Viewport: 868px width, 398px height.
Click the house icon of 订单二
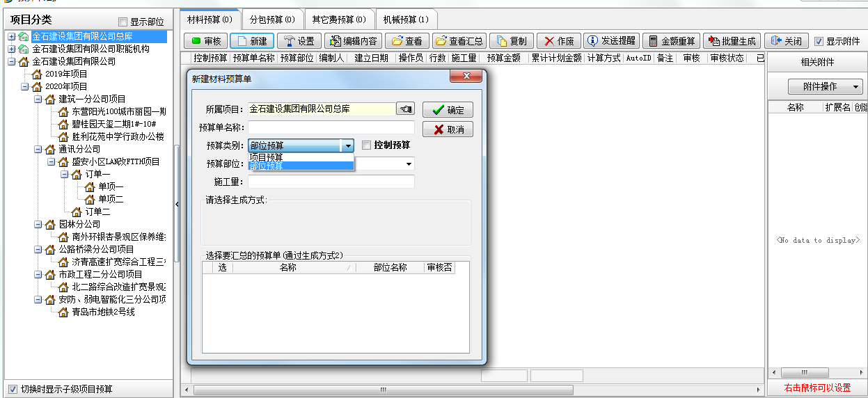tap(77, 212)
